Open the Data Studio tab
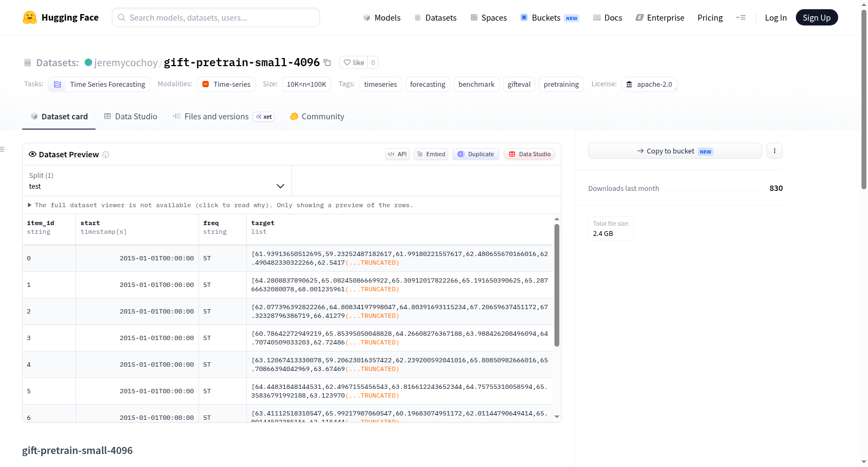868x467 pixels. 131,117
